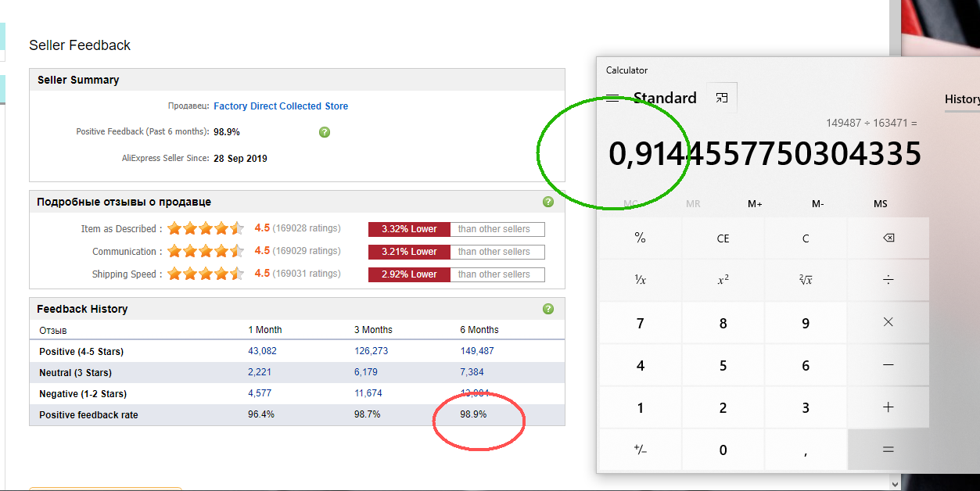Click the 3.32% Lower comparison bar

pos(409,229)
